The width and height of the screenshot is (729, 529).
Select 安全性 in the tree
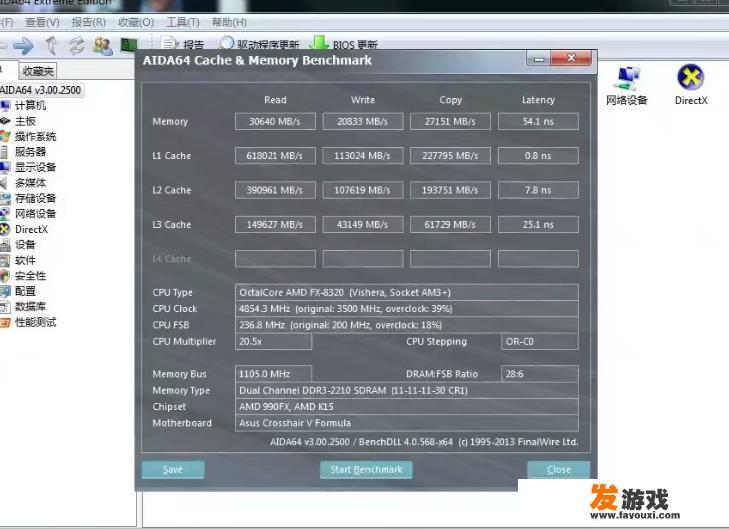pyautogui.click(x=30, y=276)
